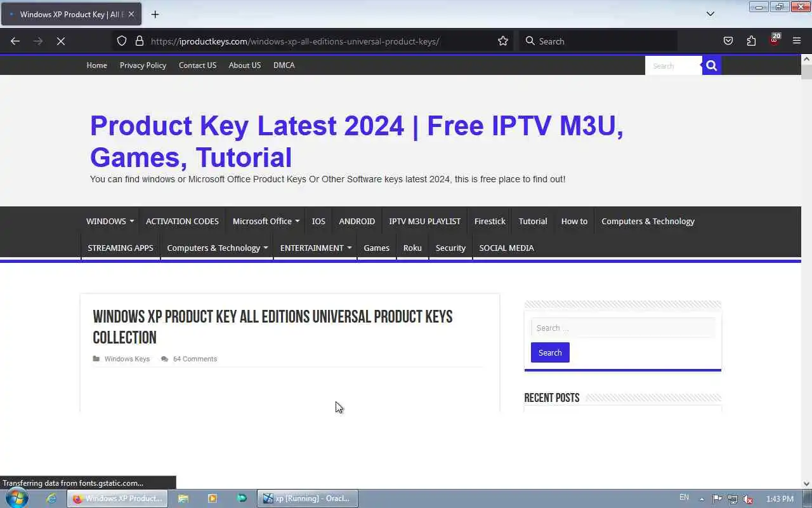Show hidden system tray icons

point(702,498)
